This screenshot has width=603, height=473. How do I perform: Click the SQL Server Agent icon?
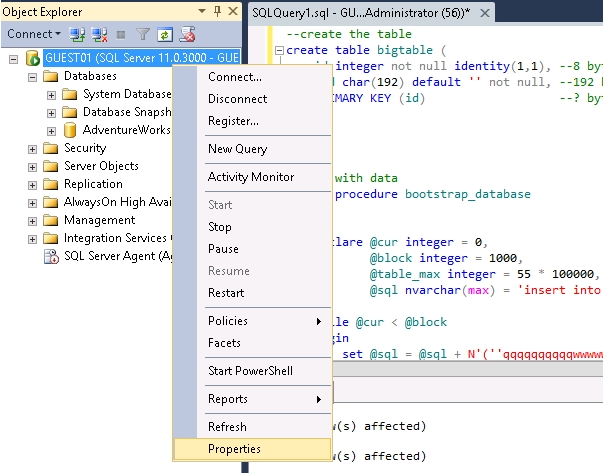pos(51,256)
